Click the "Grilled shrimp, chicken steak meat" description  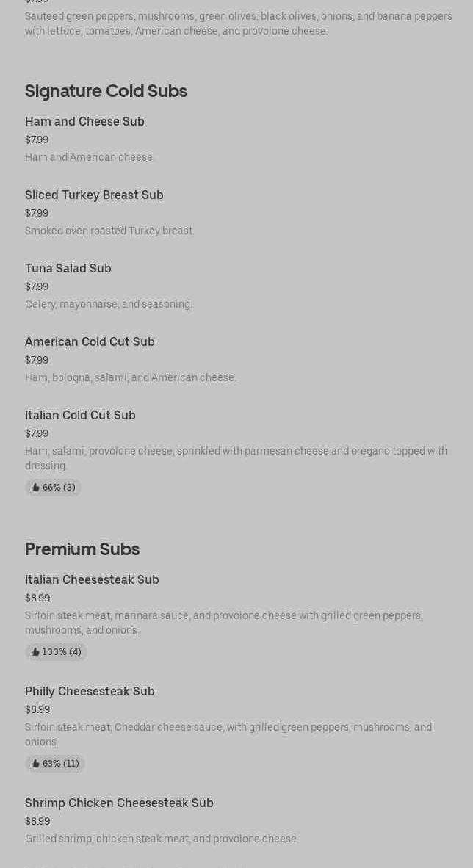pos(162,839)
